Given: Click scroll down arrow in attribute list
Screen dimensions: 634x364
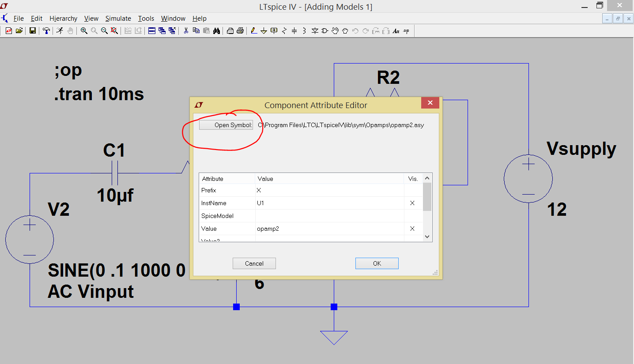Looking at the screenshot, I should coord(427,237).
